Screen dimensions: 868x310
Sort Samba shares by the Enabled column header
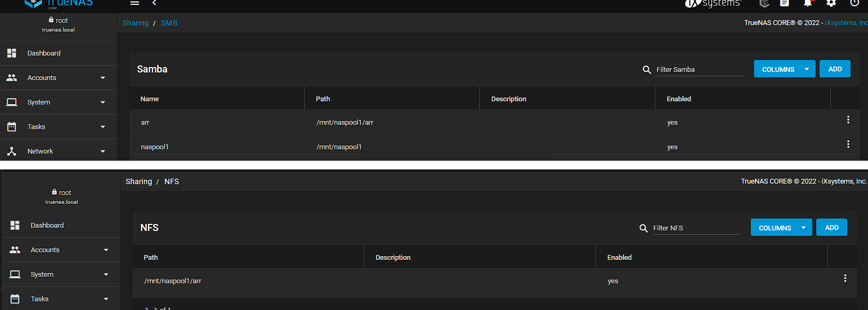pyautogui.click(x=679, y=99)
